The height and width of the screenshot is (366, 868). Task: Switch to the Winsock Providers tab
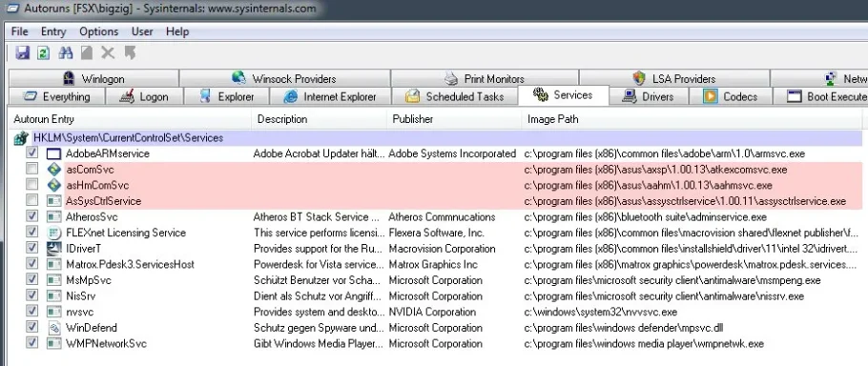pos(284,78)
